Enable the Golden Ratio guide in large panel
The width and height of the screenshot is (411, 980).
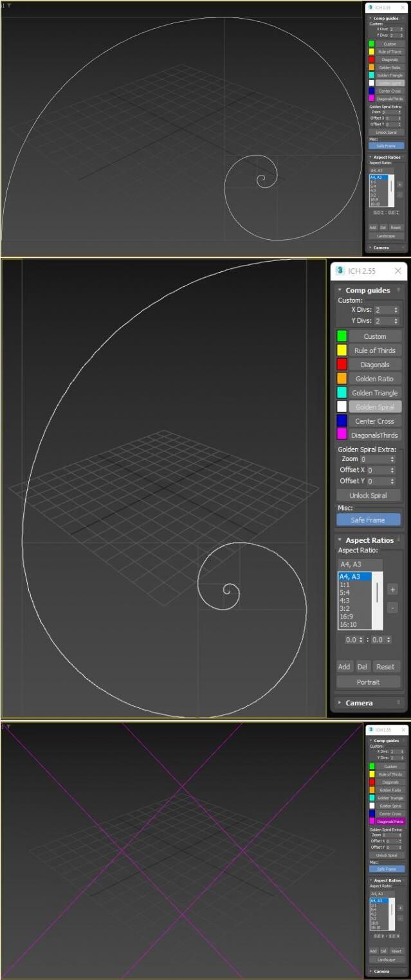pyautogui.click(x=375, y=378)
